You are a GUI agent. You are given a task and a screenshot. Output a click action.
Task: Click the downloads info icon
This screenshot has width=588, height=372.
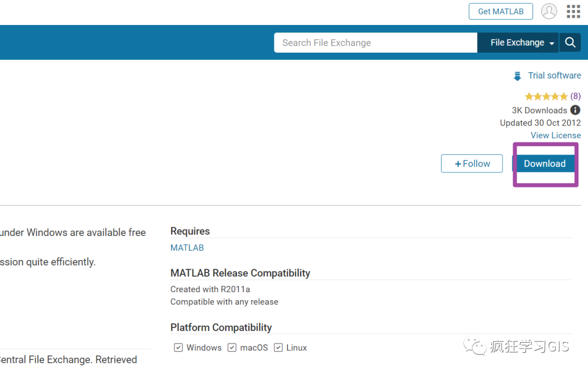coord(575,110)
